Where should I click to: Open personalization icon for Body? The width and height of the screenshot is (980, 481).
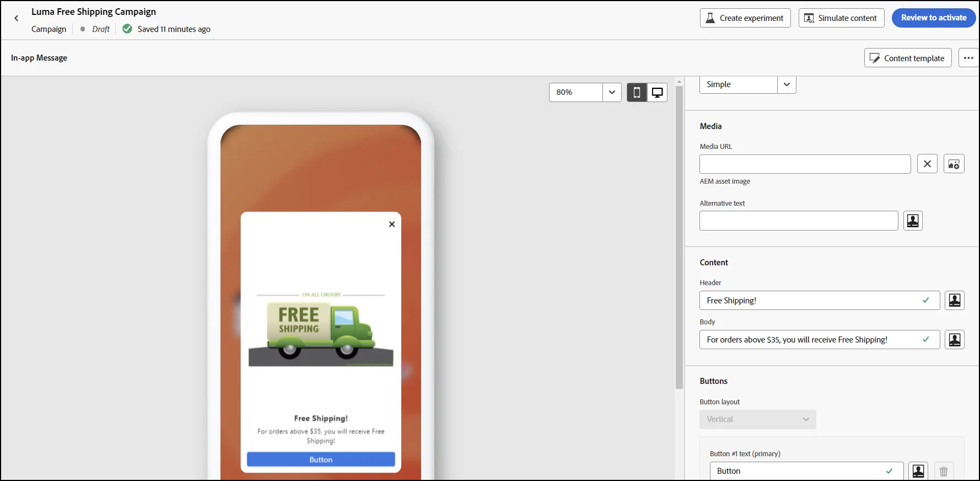point(955,339)
